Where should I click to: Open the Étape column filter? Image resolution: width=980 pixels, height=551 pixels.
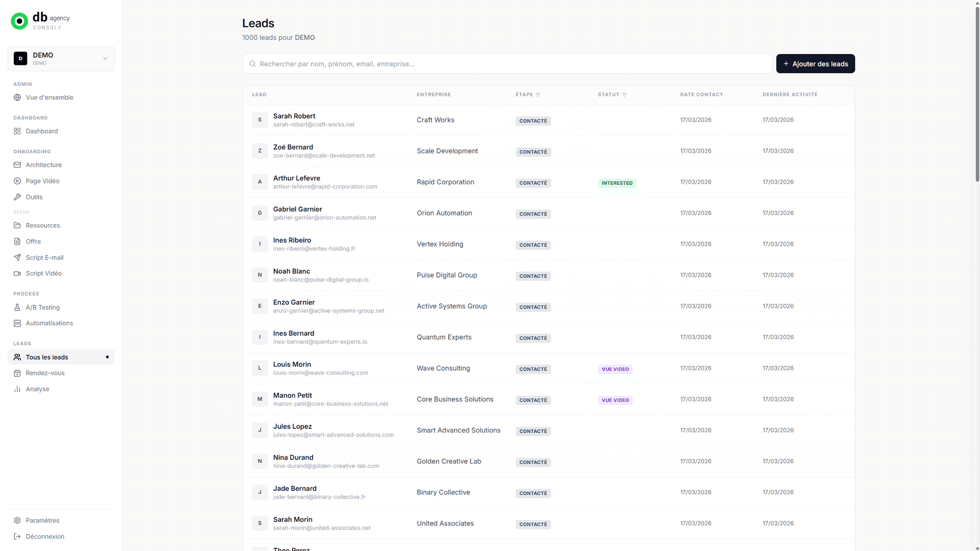(x=538, y=95)
